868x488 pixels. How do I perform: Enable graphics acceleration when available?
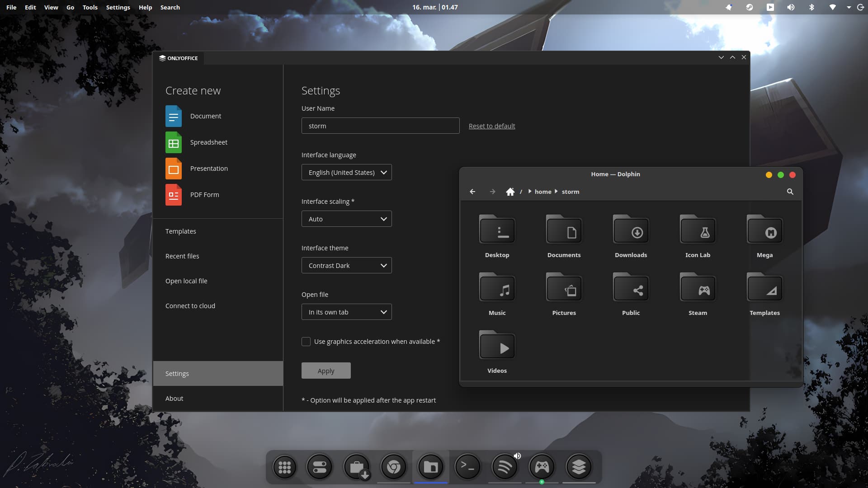coord(306,342)
